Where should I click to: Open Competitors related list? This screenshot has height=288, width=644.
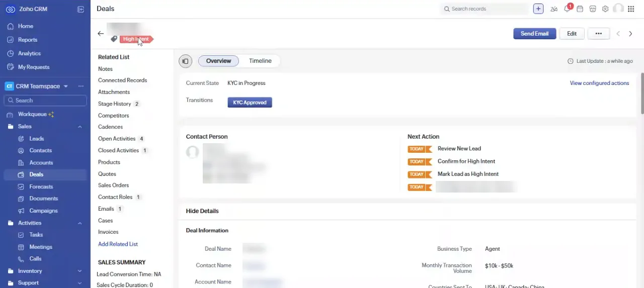[x=114, y=116]
